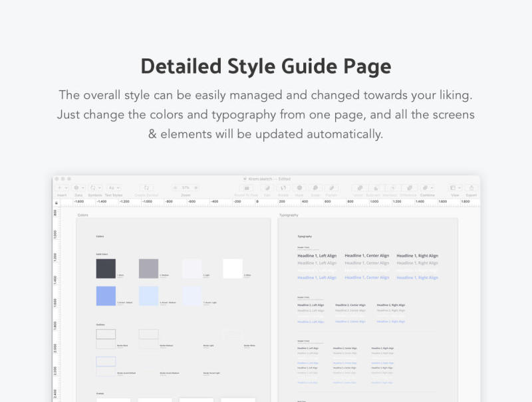Expand the Symbols toolbar dropdown

pyautogui.click(x=96, y=188)
